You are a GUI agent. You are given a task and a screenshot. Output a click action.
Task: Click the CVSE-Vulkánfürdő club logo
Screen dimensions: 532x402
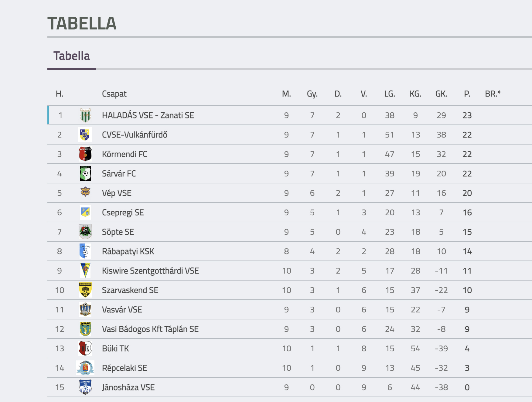click(x=85, y=135)
